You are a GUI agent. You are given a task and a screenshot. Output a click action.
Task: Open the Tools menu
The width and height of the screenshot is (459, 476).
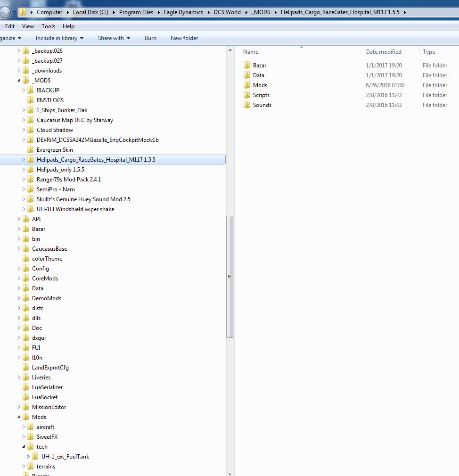click(48, 26)
